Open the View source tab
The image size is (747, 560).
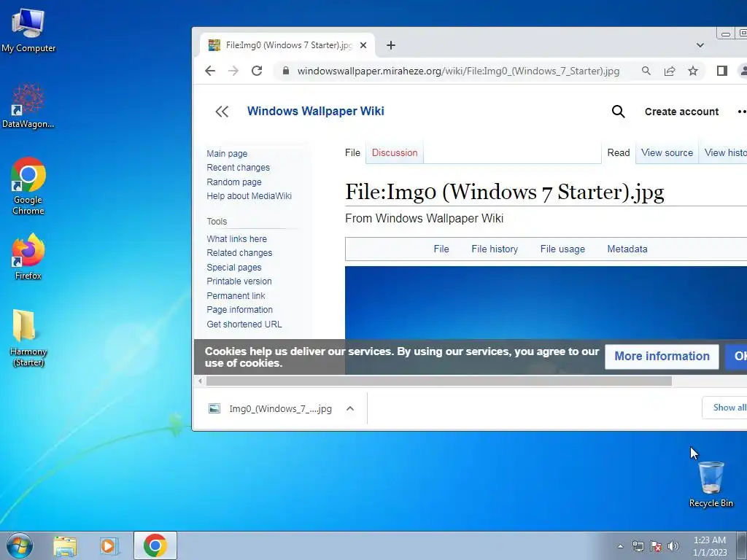[x=667, y=153]
